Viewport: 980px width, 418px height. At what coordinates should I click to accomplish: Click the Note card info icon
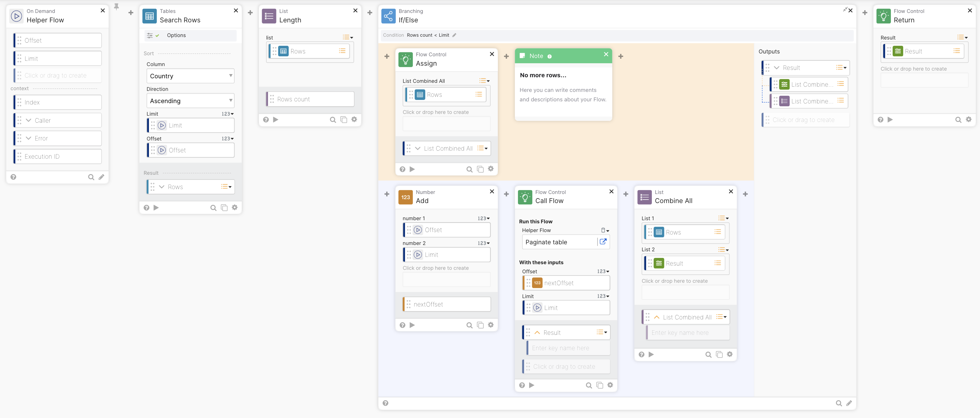(x=549, y=56)
